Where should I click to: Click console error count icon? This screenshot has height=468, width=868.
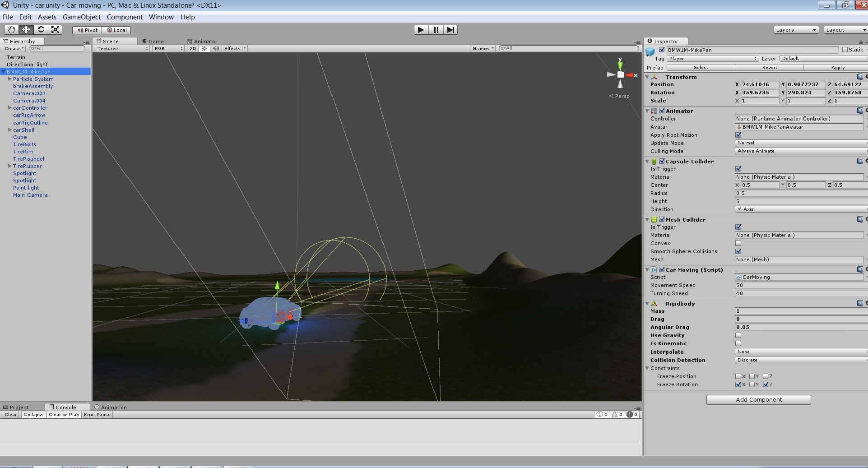click(x=631, y=414)
